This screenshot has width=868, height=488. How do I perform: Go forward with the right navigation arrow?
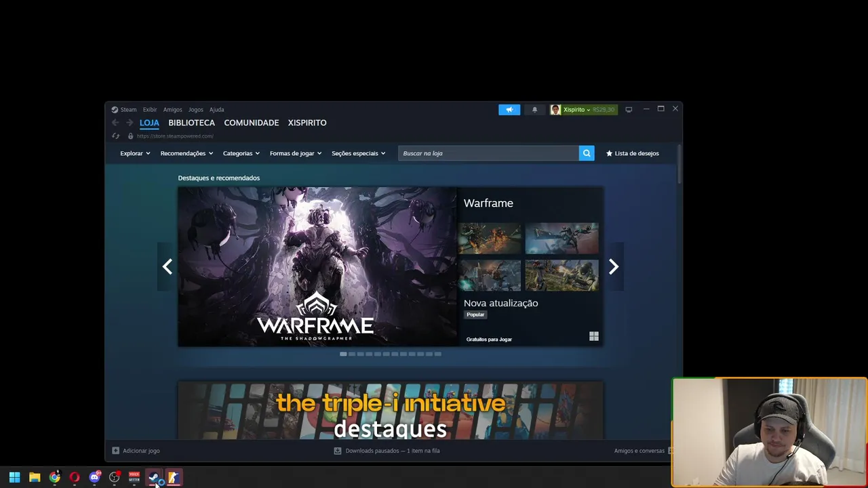pos(130,123)
